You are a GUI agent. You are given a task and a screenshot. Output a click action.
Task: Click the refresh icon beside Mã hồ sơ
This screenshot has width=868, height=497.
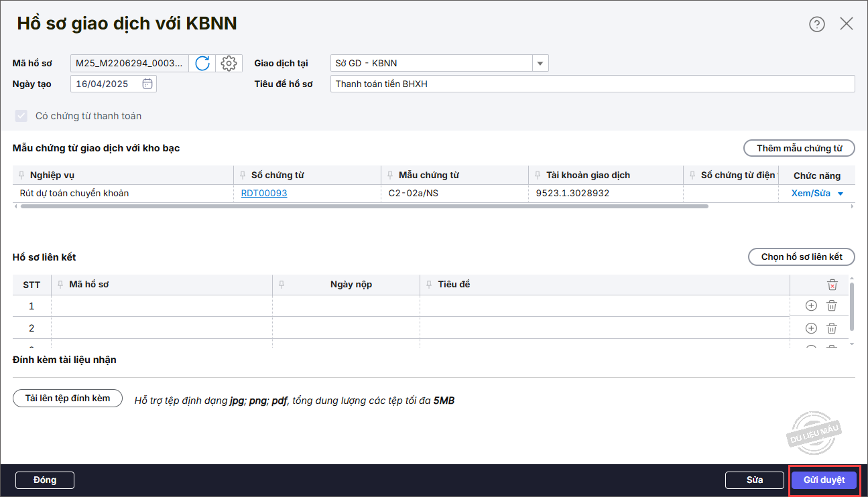click(x=202, y=64)
